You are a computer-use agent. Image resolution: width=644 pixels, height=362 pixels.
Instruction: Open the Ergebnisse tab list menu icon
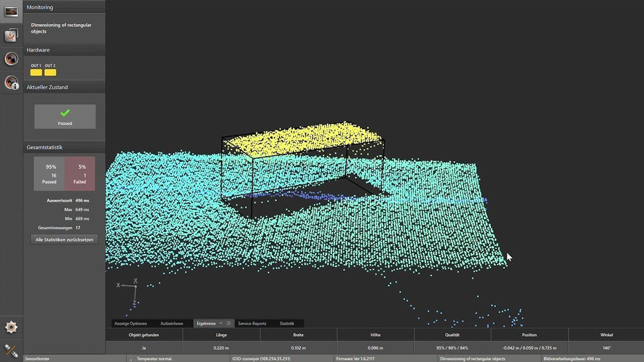(229, 323)
